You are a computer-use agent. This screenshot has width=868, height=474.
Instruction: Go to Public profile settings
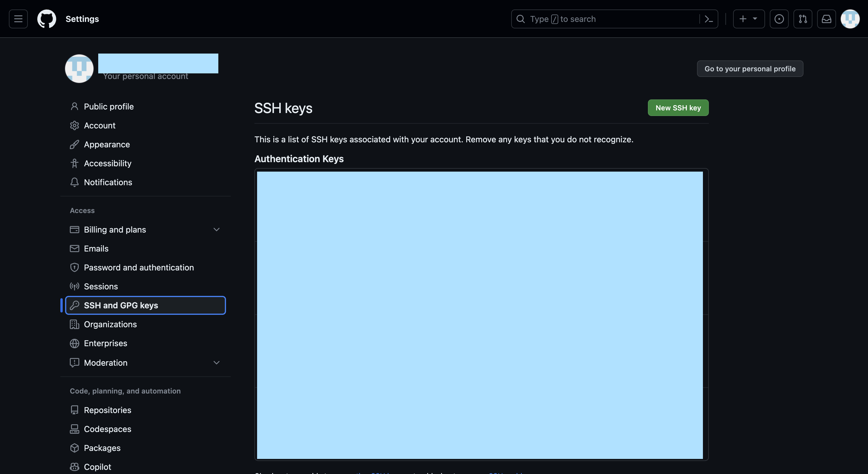[x=109, y=107]
